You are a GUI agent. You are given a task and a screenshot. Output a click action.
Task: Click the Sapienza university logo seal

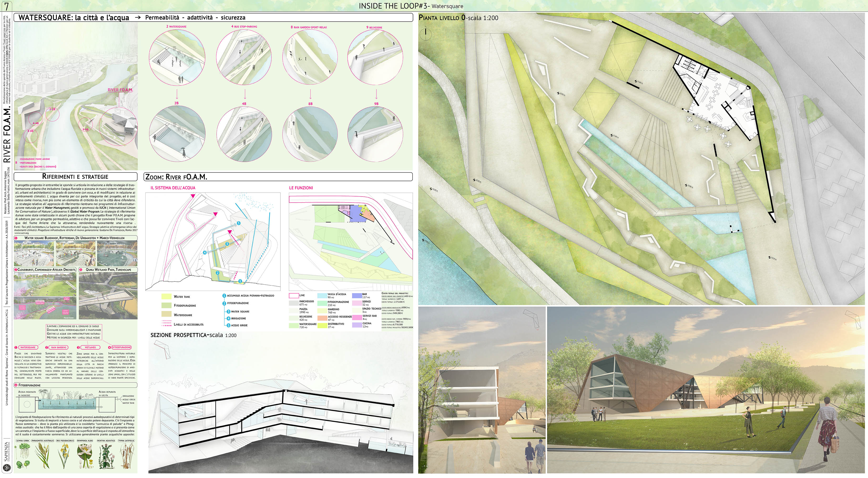7,468
